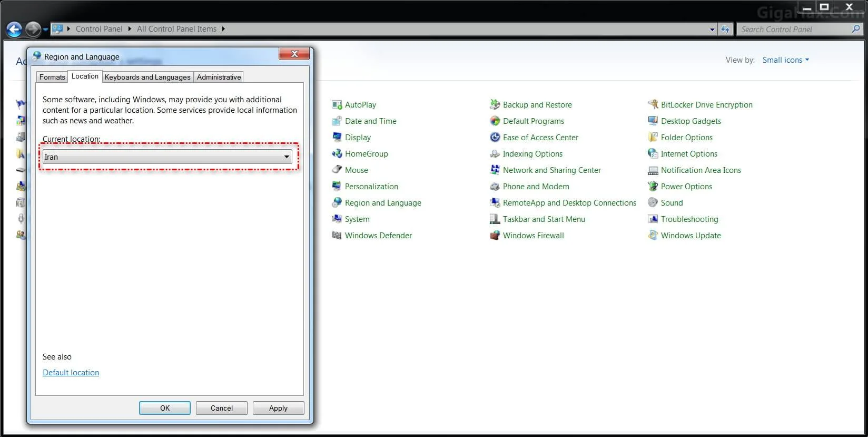The height and width of the screenshot is (437, 868).
Task: Switch to the Keyboards and Languages tab
Action: click(x=147, y=77)
